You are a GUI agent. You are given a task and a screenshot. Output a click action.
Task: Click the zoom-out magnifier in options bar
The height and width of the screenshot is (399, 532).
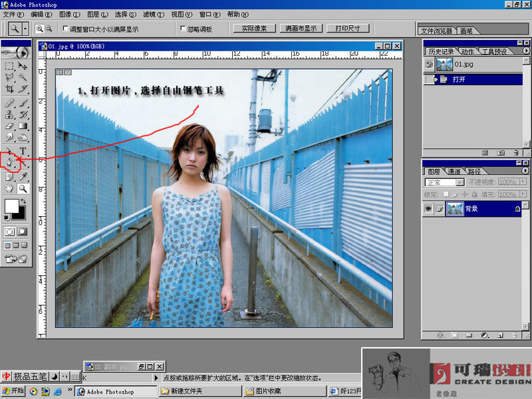pyautogui.click(x=50, y=29)
